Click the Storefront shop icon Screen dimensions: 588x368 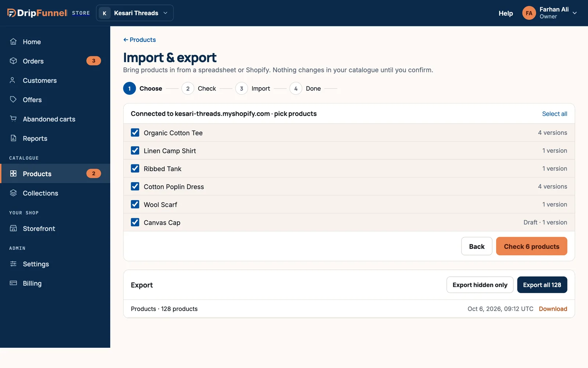tap(13, 228)
